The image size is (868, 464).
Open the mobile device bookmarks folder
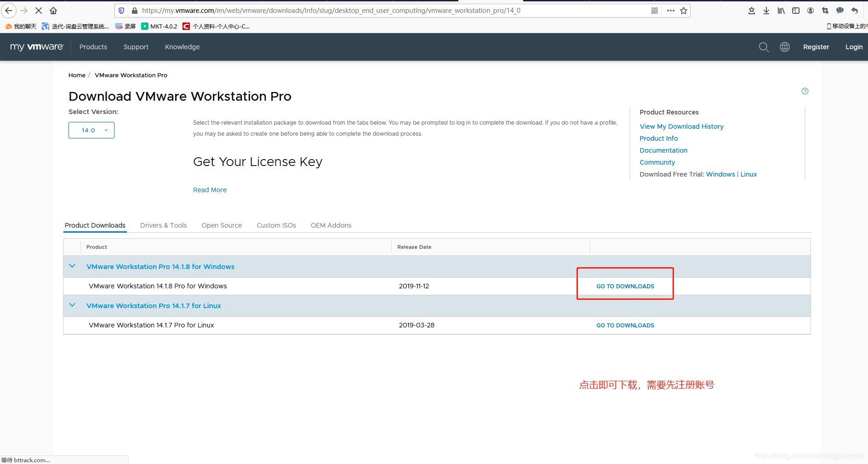click(x=847, y=26)
